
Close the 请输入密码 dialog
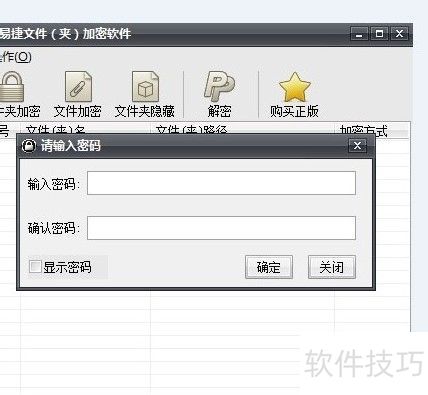point(357,146)
